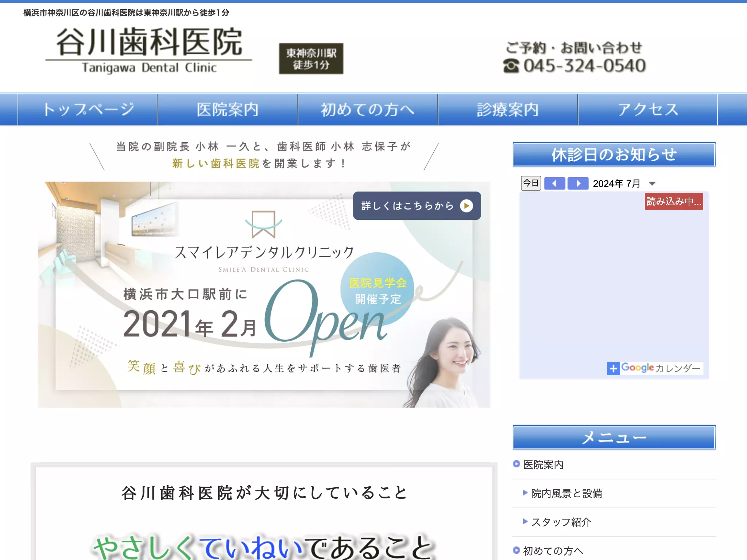Click the 谷川歯科医院 logo
The height and width of the screenshot is (560, 747).
(x=149, y=50)
